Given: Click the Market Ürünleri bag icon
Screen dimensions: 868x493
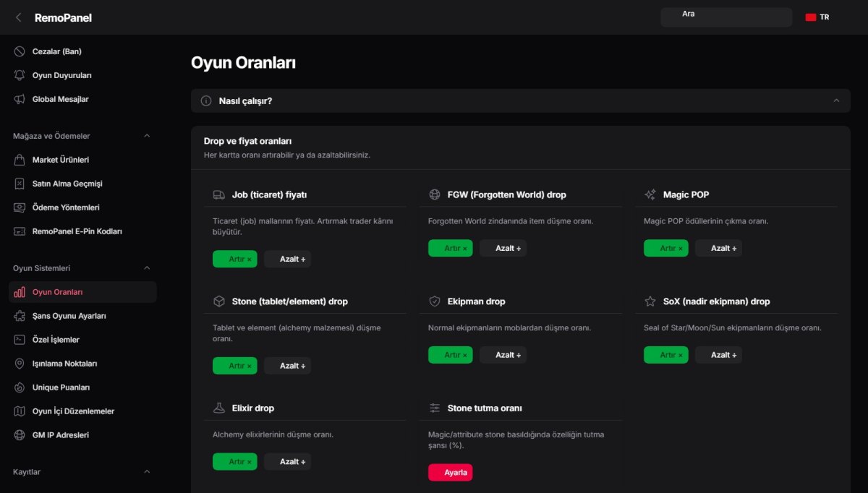Looking at the screenshot, I should pos(20,160).
